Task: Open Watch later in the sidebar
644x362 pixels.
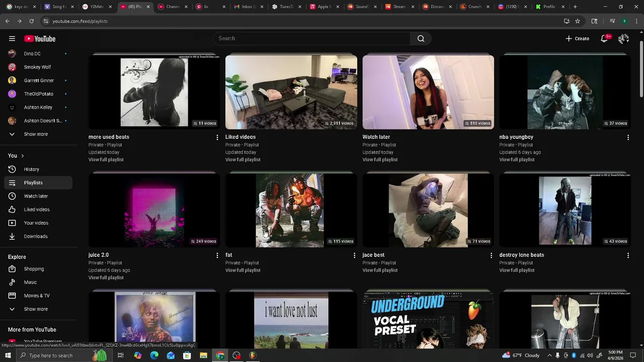Action: 38,196
